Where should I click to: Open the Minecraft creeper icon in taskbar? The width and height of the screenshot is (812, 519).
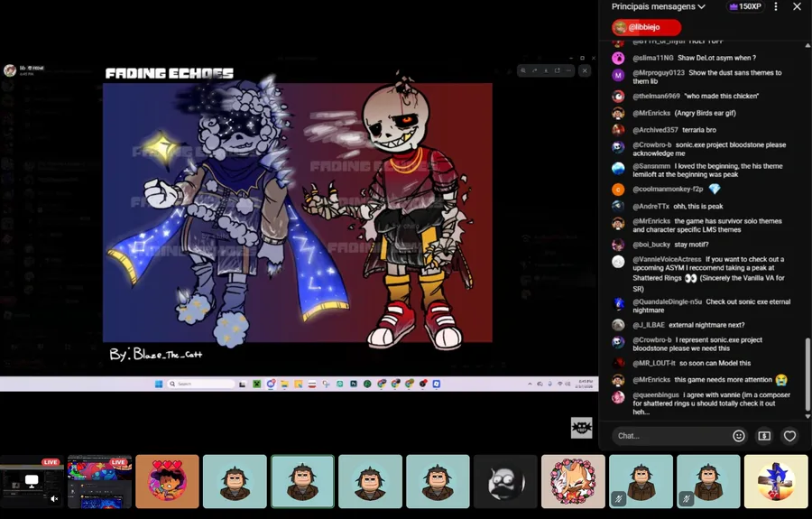click(x=256, y=384)
